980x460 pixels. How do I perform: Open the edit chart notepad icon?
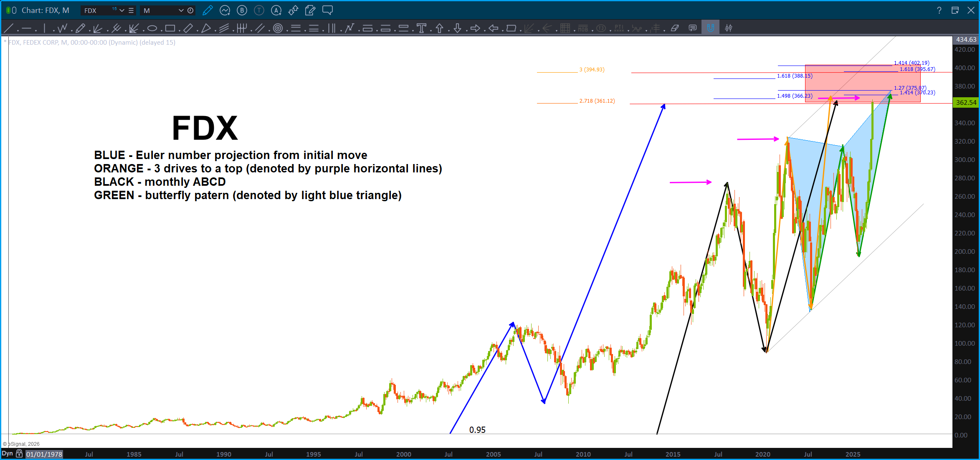click(x=310, y=10)
